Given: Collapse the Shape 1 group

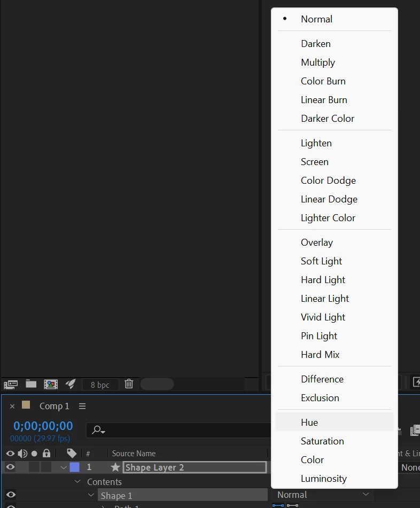Looking at the screenshot, I should pos(91,495).
